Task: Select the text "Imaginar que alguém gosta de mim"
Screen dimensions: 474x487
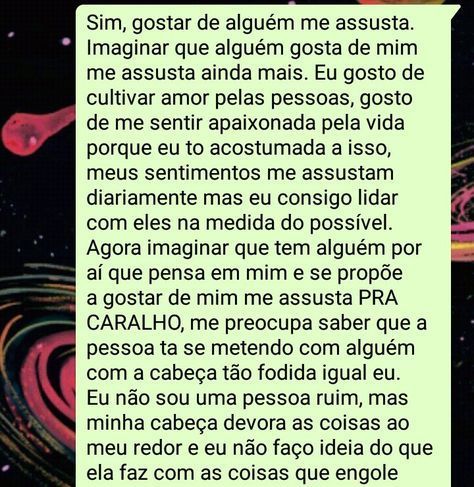Action: pyautogui.click(x=252, y=49)
